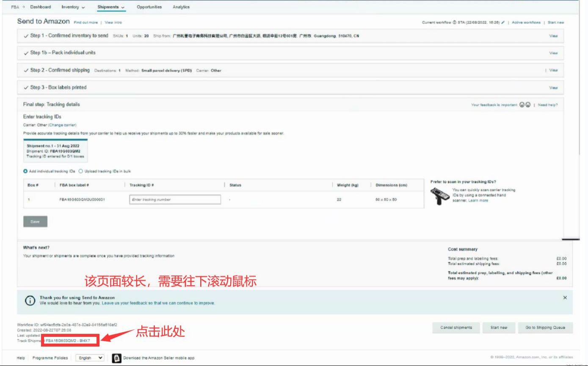Click the pencil icon to rename current workflow
The width and height of the screenshot is (588, 366).
point(502,22)
